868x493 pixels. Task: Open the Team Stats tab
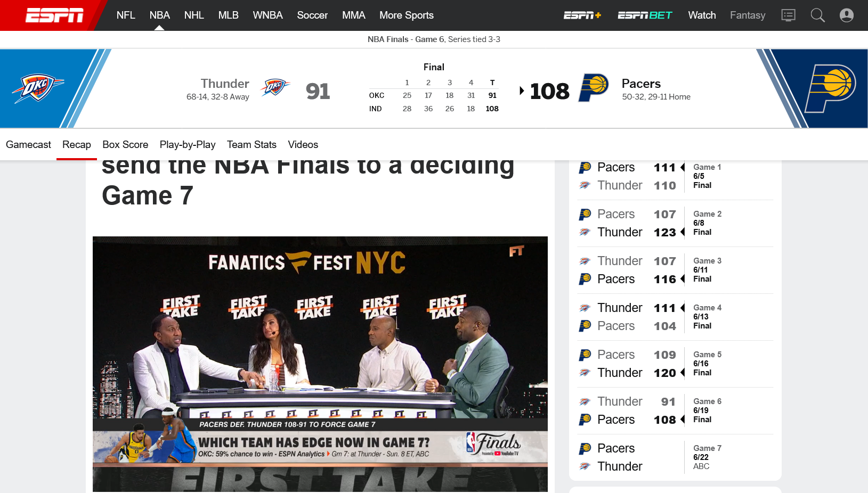point(252,145)
